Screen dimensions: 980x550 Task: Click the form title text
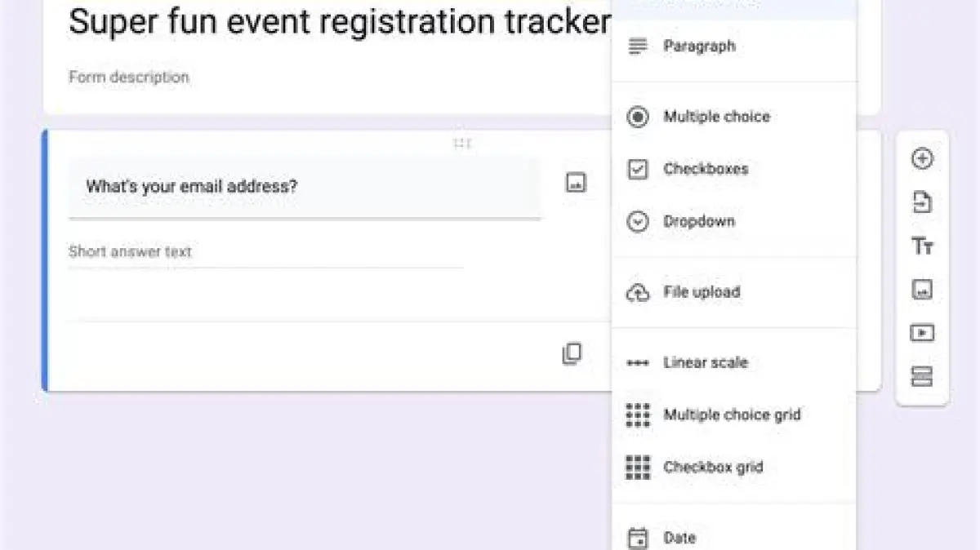340,23
